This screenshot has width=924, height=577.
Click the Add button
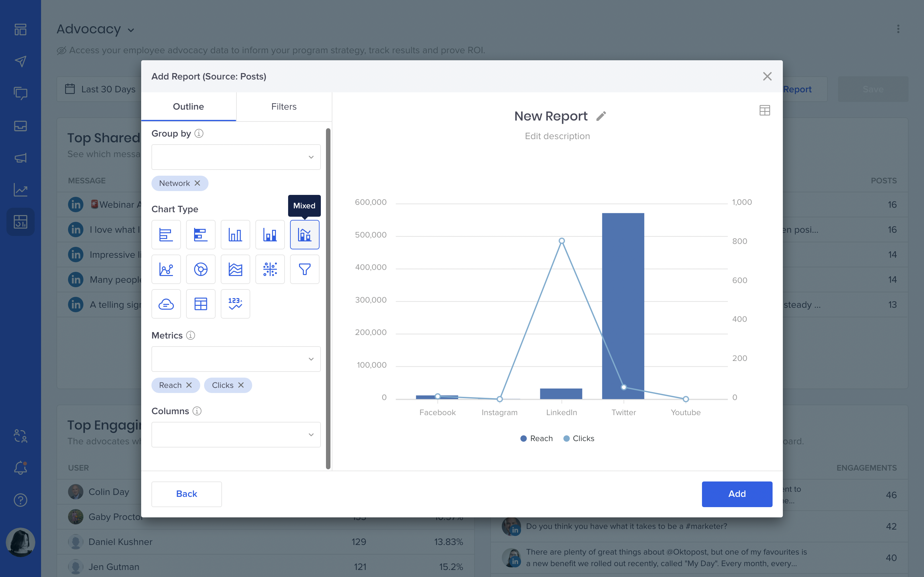point(737,494)
